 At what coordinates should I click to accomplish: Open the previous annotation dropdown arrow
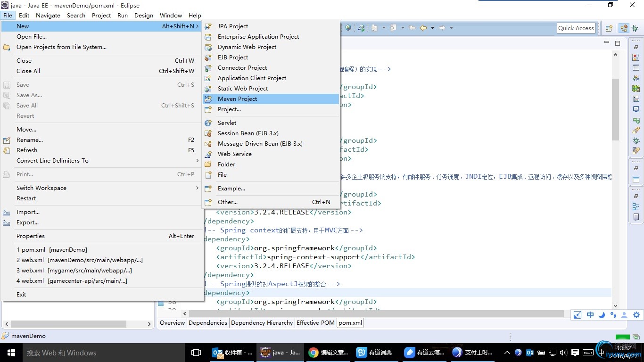point(402,28)
